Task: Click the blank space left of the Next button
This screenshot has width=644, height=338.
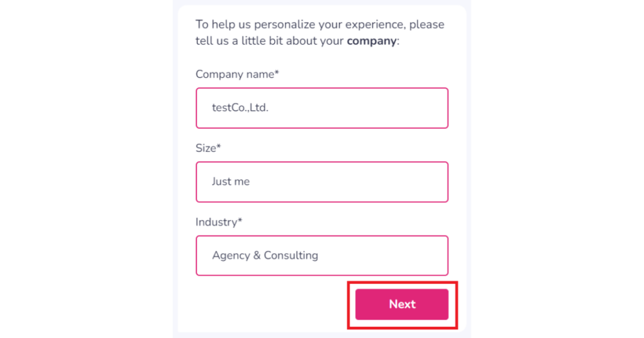Action: [270, 305]
